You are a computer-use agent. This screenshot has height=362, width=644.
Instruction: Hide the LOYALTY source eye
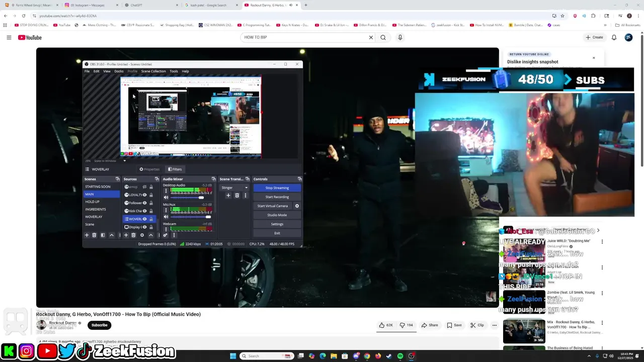144,195
